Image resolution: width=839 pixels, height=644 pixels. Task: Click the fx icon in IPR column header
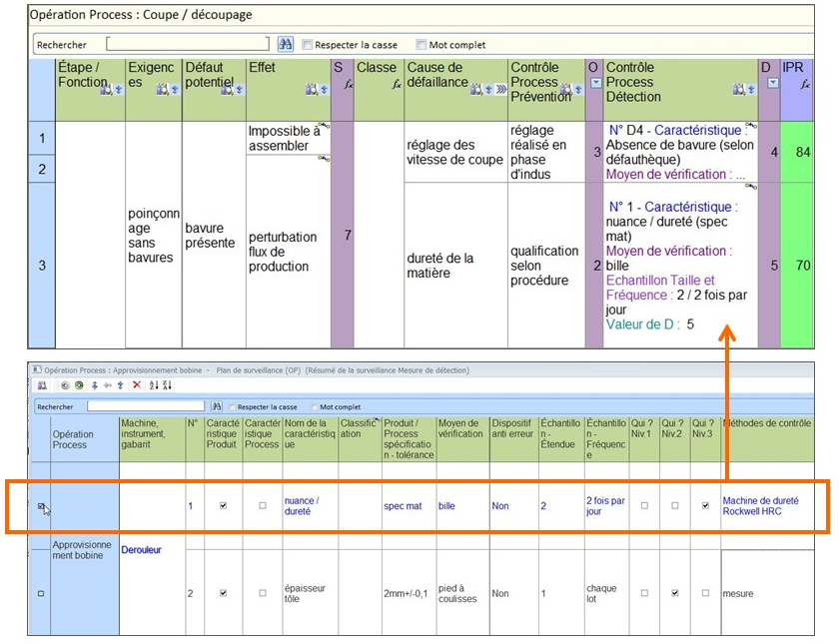pos(805,84)
